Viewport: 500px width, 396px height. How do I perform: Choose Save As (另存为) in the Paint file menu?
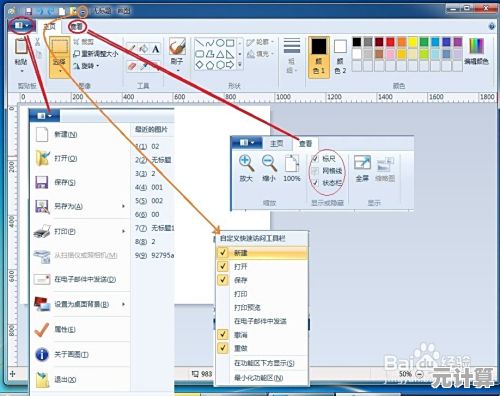(79, 206)
